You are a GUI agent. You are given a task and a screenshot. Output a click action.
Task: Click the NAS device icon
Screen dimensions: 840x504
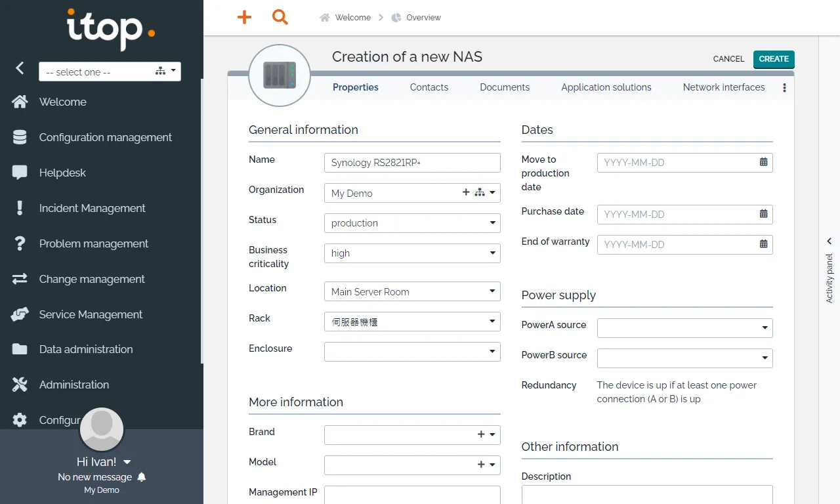[280, 75]
